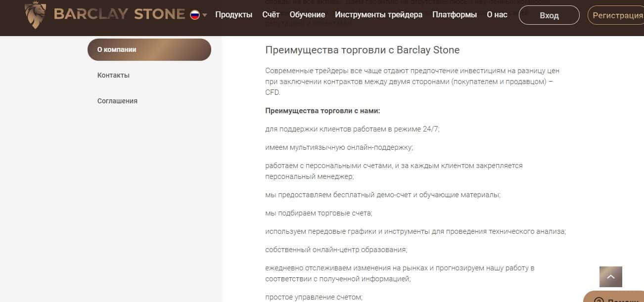The image size is (644, 302).
Task: Click the line мы подбираем торговые счета
Action: coord(319,213)
